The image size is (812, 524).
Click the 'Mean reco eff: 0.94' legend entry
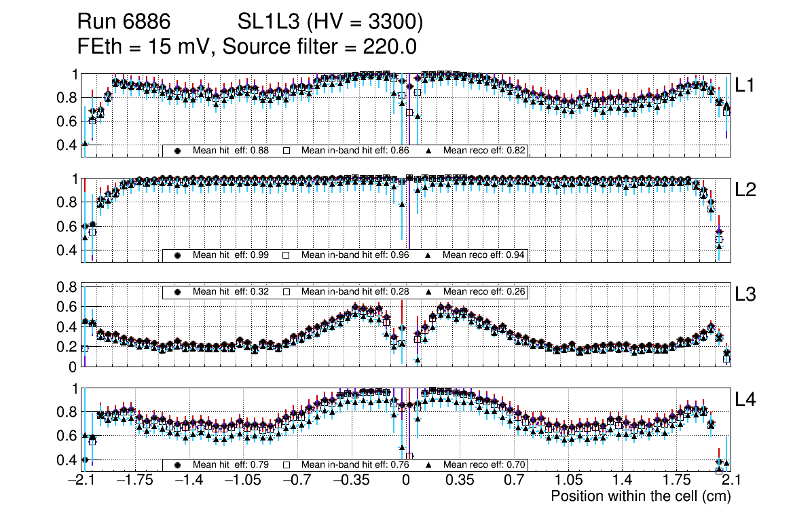(484, 255)
